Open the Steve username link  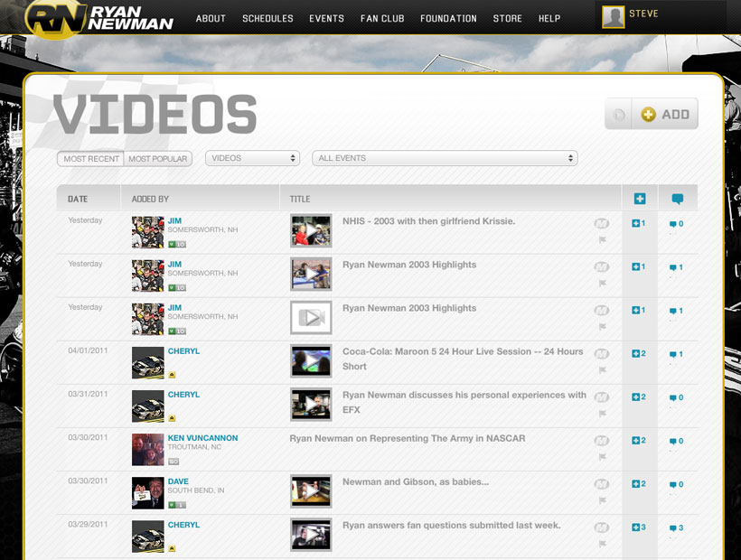(x=643, y=14)
